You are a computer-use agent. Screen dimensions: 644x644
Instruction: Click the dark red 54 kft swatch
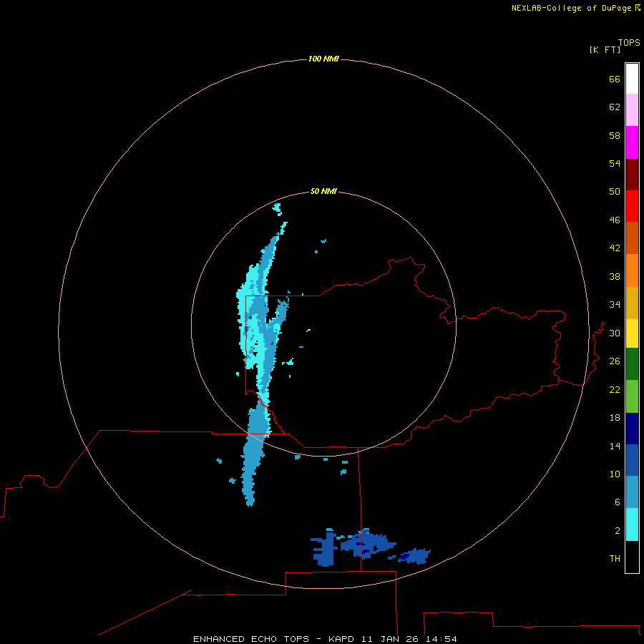pos(632,175)
